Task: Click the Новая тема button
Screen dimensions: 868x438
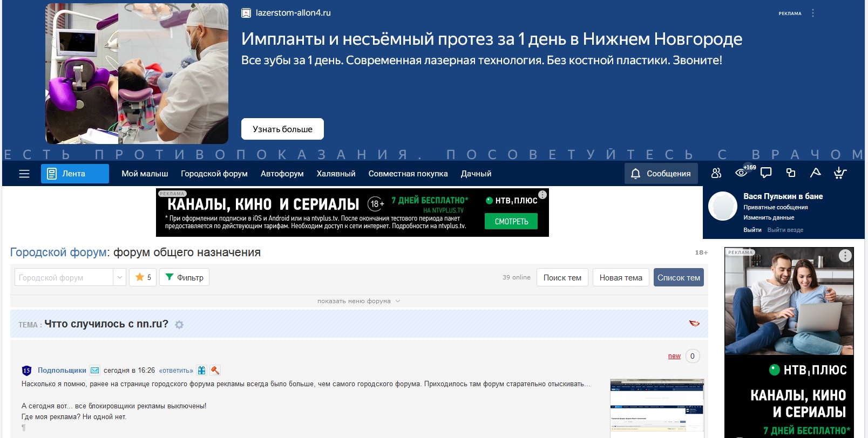Action: pyautogui.click(x=621, y=277)
